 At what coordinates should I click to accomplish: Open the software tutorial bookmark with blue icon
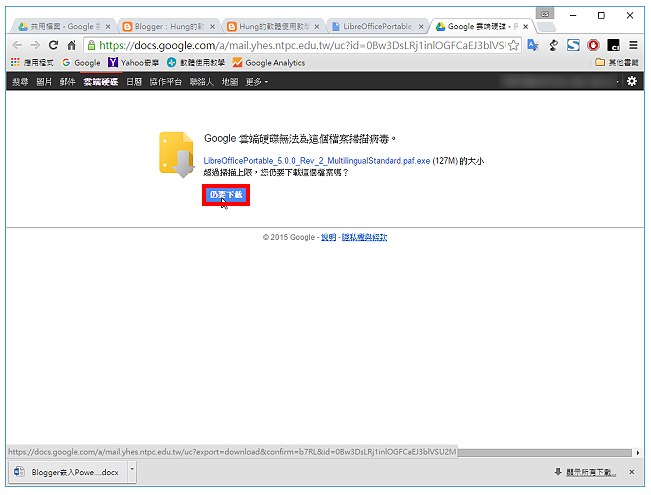pyautogui.click(x=196, y=62)
